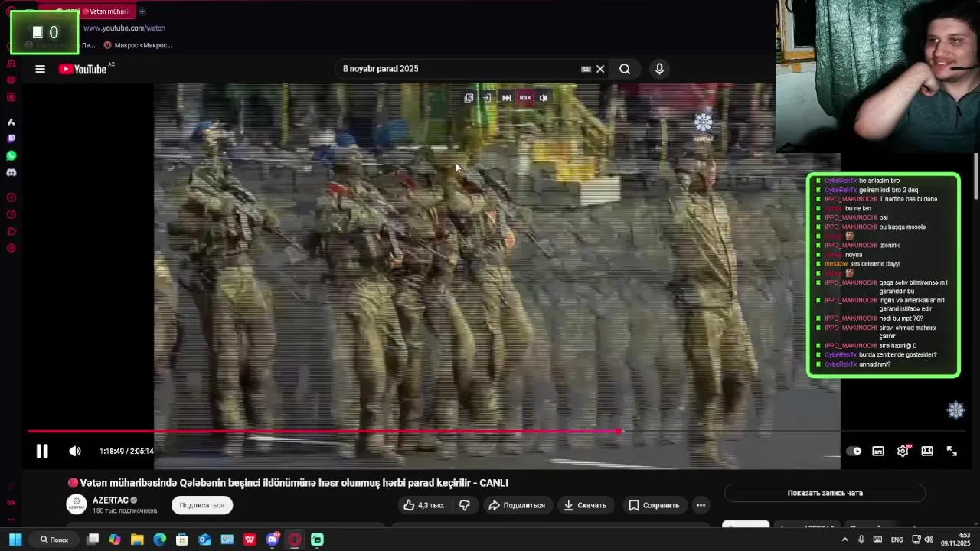Open Opera sidebar settings gear

11,248
